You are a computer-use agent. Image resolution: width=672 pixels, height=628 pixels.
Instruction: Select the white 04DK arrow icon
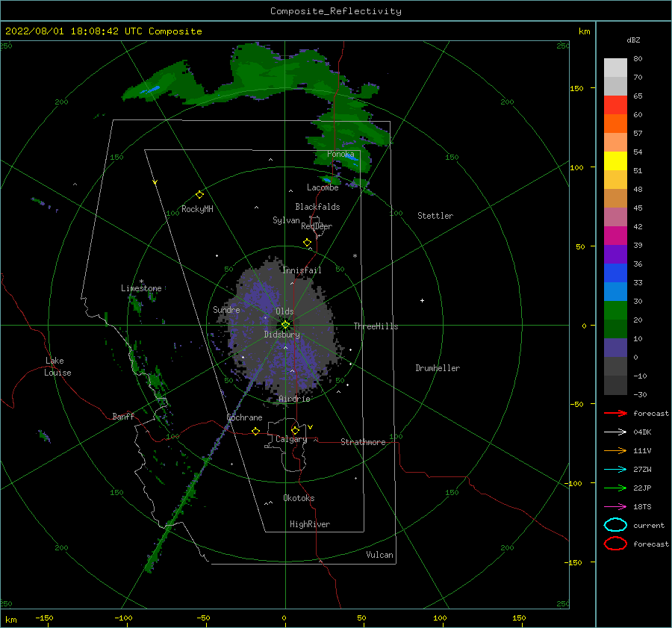coord(615,432)
